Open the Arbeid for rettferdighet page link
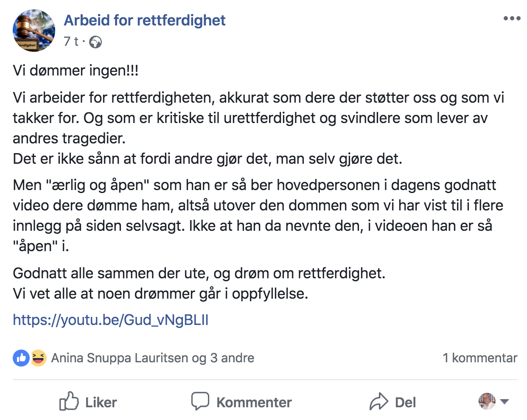 145,20
